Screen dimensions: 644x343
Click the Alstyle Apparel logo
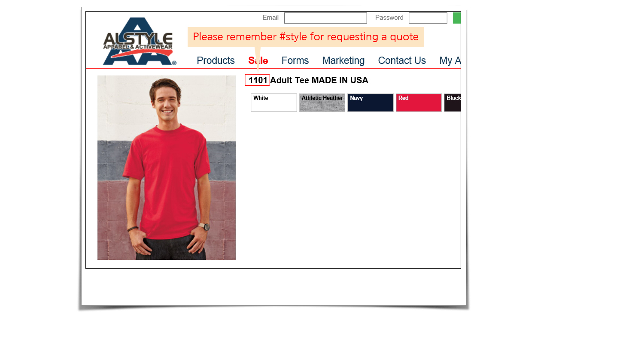point(139,42)
